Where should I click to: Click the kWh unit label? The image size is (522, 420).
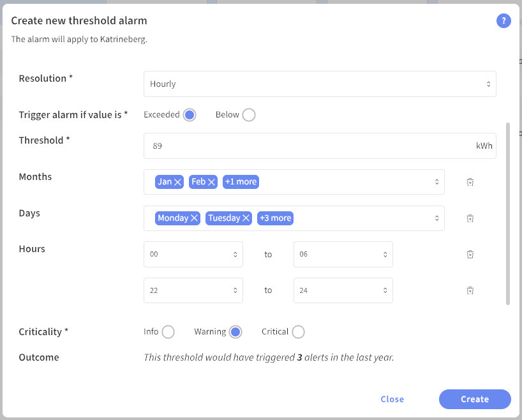click(x=484, y=146)
